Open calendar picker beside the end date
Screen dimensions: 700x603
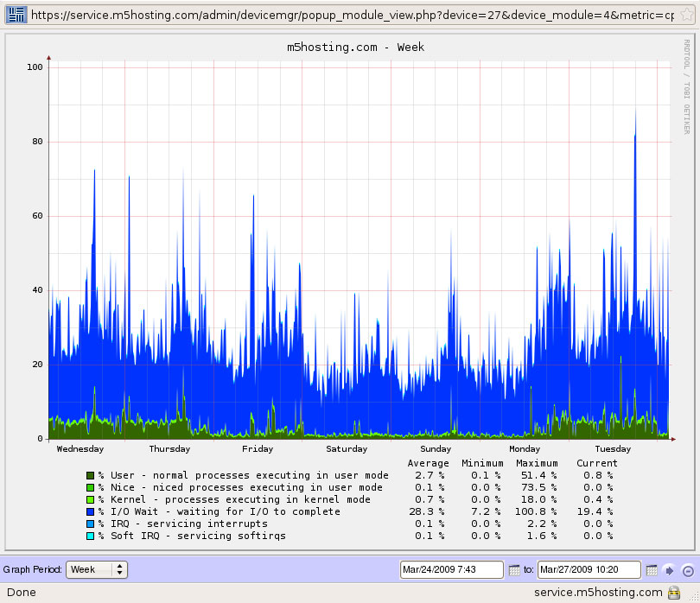pos(650,569)
